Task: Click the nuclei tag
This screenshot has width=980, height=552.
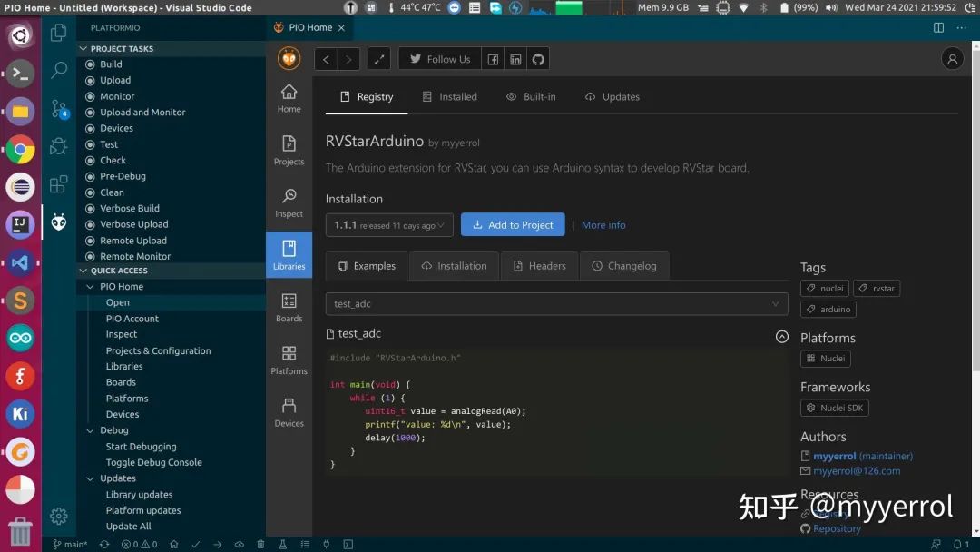Action: pyautogui.click(x=824, y=289)
